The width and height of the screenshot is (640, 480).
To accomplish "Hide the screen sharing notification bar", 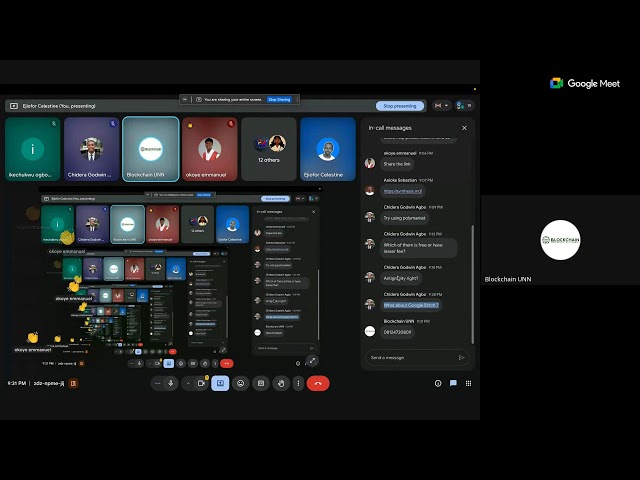I will point(185,100).
